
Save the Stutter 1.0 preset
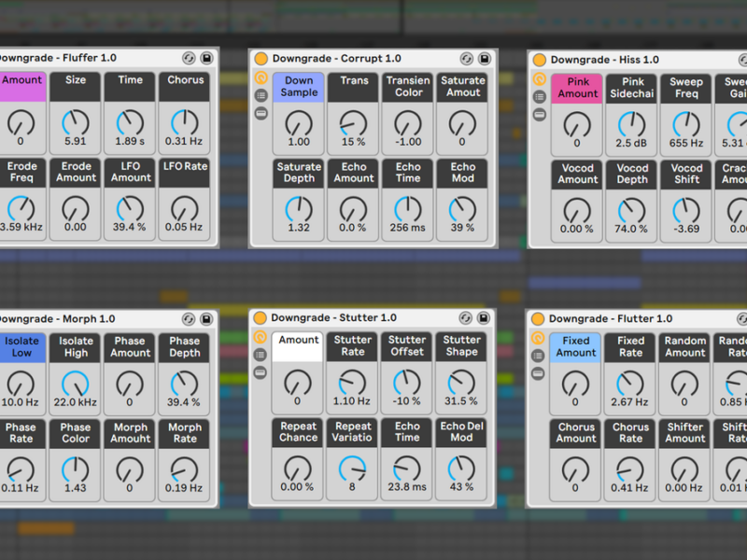click(485, 318)
